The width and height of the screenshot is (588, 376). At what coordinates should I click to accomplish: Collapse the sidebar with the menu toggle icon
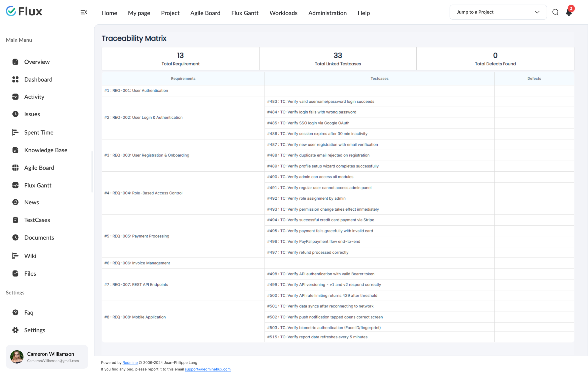point(84,12)
